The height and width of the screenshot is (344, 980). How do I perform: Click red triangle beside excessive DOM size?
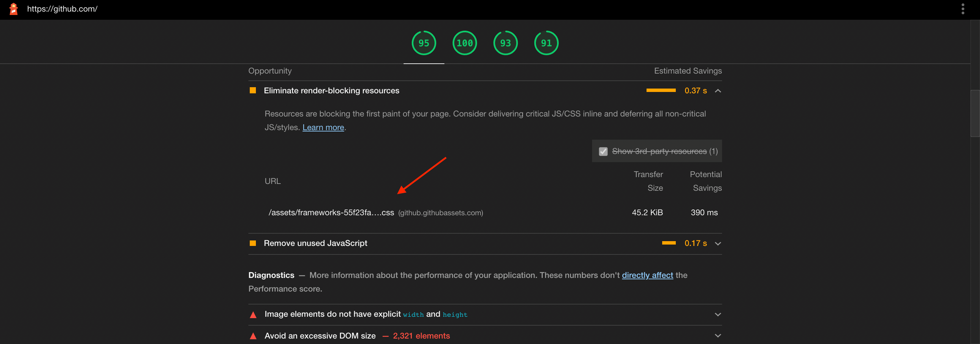pos(253,336)
